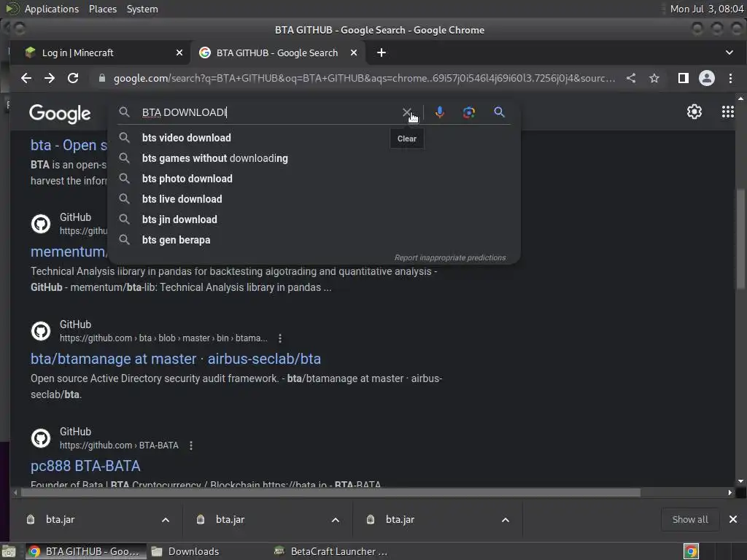Open more options for BTA-BATA result

click(191, 446)
